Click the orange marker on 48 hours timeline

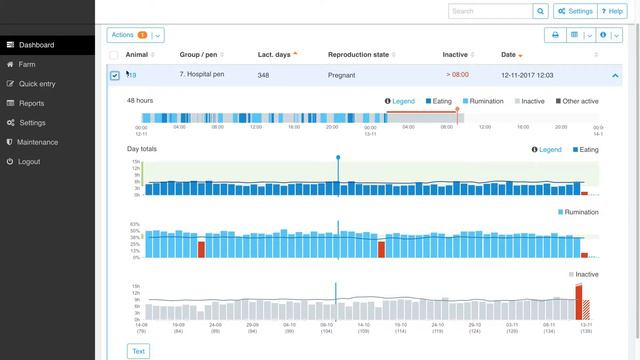tap(457, 109)
